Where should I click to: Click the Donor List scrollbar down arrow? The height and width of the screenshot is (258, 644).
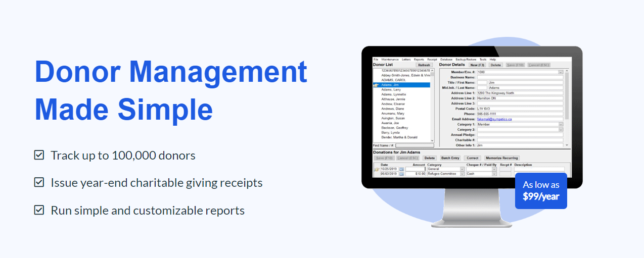[432, 140]
